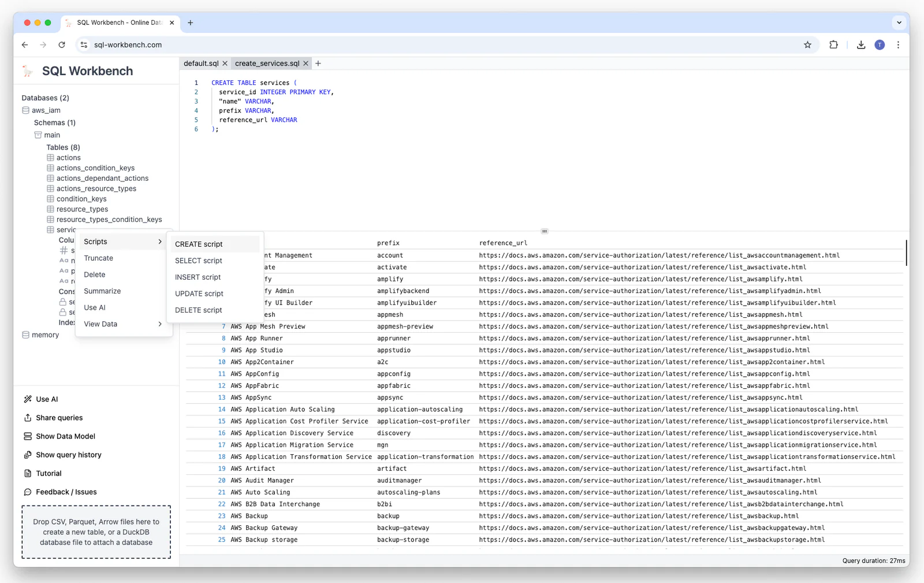The width and height of the screenshot is (924, 583).
Task: Click the file drop zone for CSV files
Action: (x=96, y=532)
